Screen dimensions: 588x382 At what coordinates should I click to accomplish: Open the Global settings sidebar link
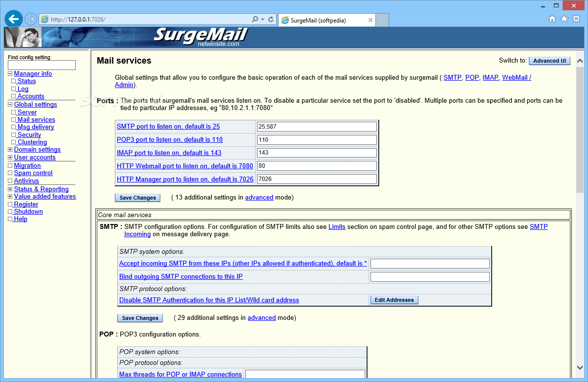(35, 105)
